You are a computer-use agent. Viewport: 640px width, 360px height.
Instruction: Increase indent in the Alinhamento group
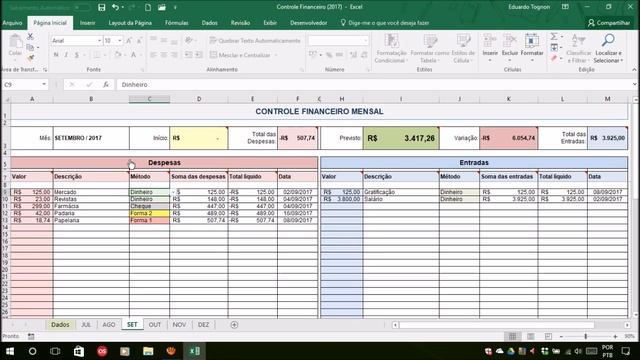(199, 55)
